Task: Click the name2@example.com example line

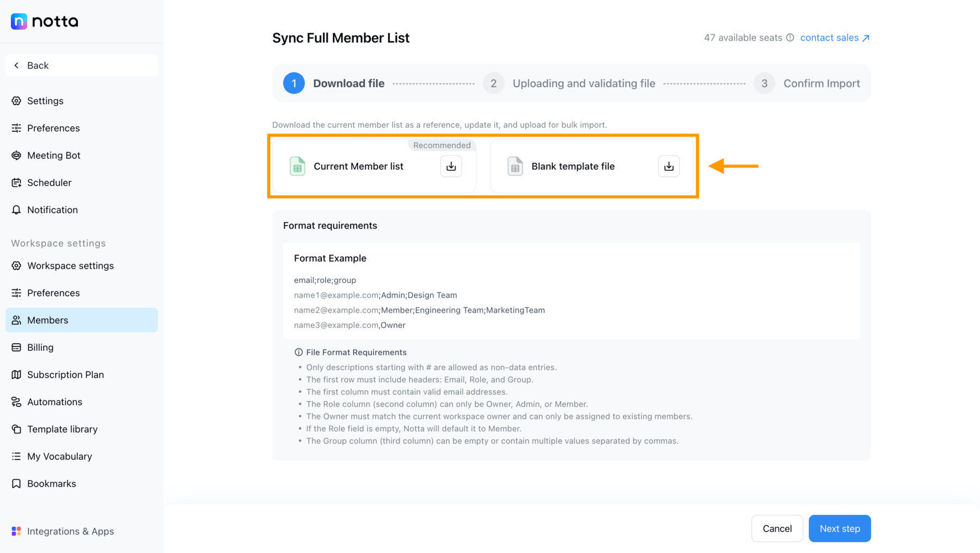Action: click(x=419, y=310)
